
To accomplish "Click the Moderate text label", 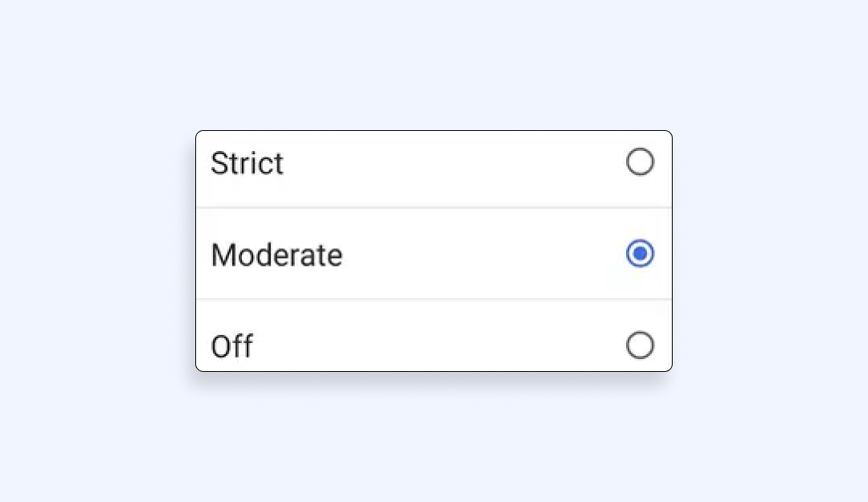I will point(276,255).
